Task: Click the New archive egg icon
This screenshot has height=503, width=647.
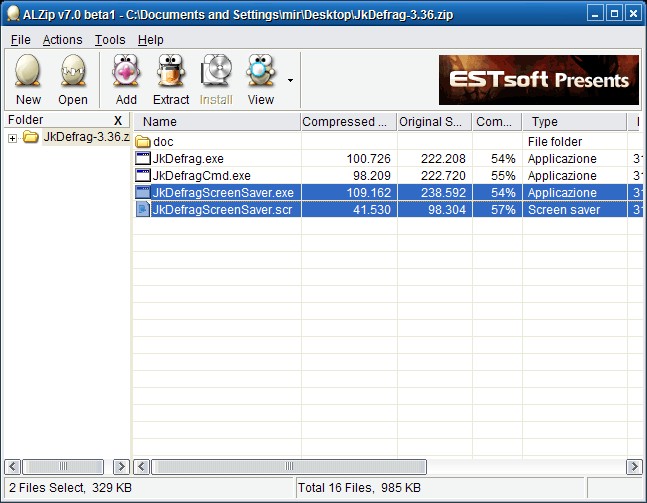Action: pyautogui.click(x=28, y=71)
